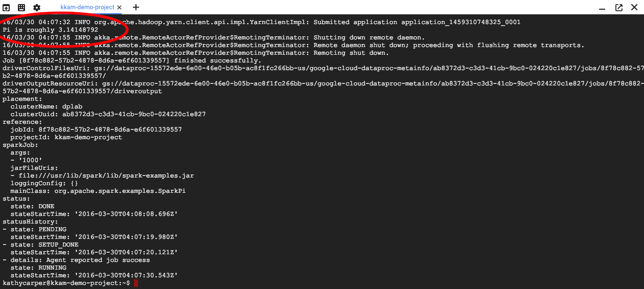The image size is (644, 289).
Task: Open Cloud Shell in a new window
Action: (619, 8)
